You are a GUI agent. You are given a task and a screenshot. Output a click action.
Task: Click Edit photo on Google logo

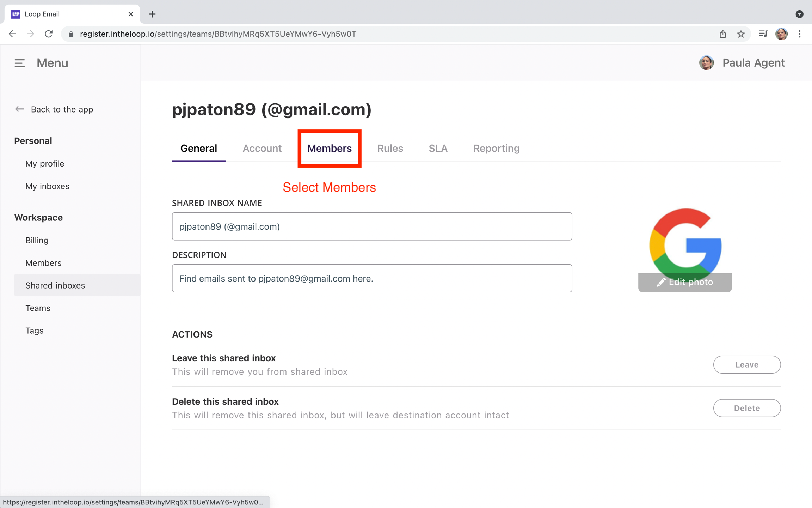coord(684,282)
